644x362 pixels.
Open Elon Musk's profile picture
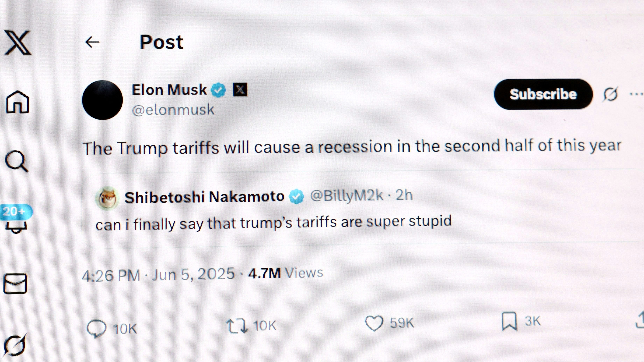tap(102, 100)
